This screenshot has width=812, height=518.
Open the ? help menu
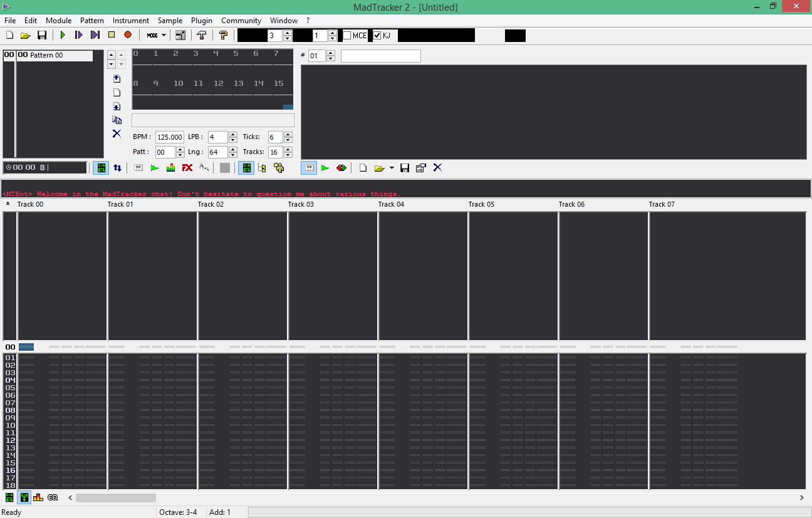click(308, 21)
